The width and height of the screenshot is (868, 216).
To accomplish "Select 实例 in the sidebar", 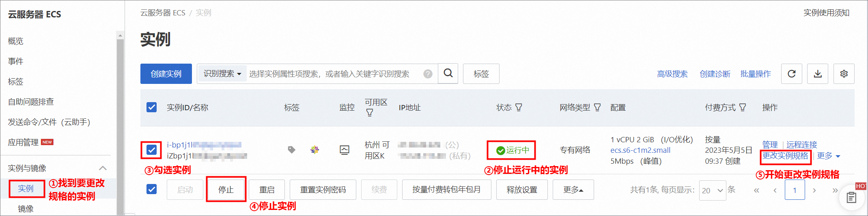I will tap(26, 188).
